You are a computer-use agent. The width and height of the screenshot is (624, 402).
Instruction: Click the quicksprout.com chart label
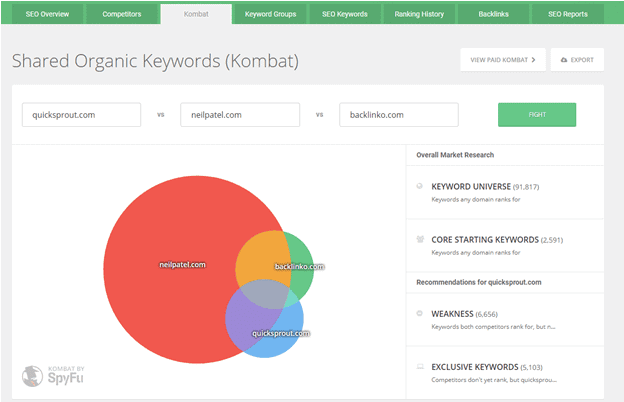[x=281, y=334]
